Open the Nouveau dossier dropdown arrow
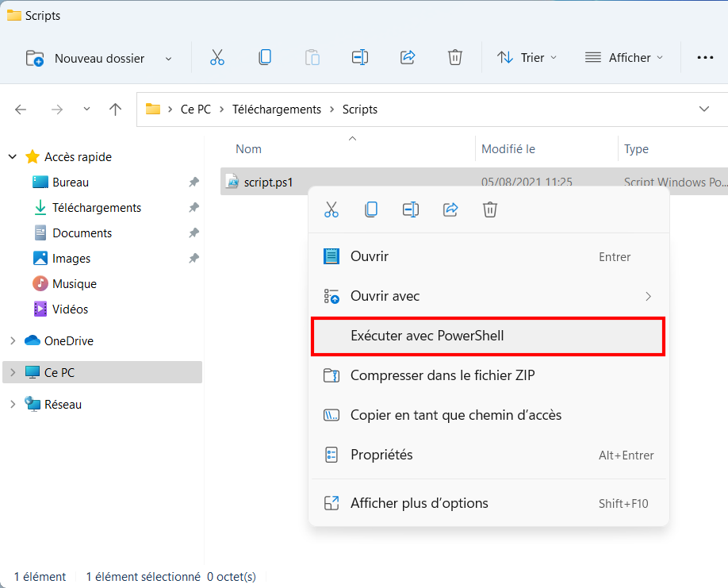728x588 pixels. pos(169,59)
